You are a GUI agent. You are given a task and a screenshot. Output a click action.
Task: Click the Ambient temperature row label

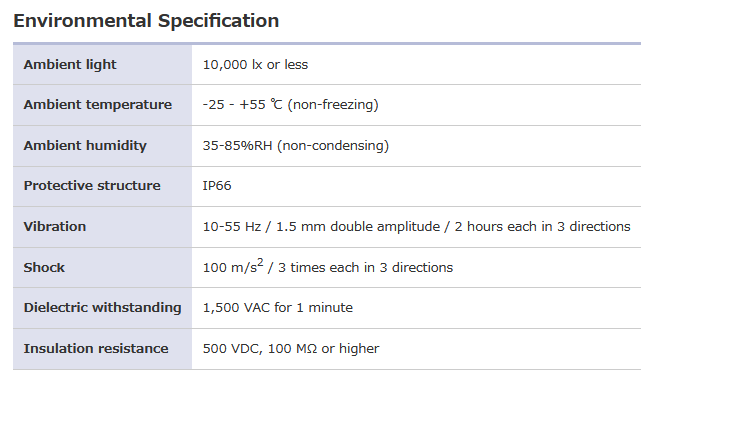97,105
